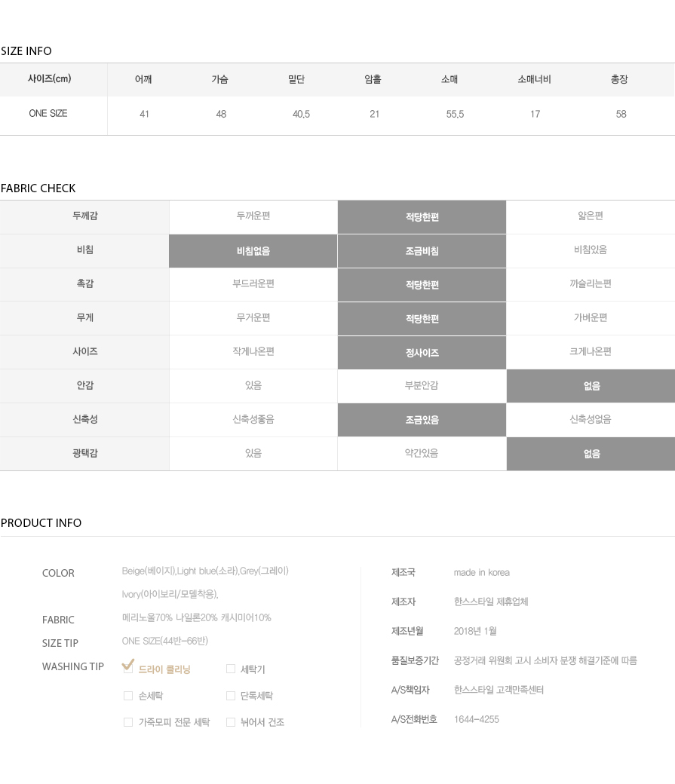Click the 부드러운편 cell
This screenshot has width=675, height=784.
pos(253,284)
